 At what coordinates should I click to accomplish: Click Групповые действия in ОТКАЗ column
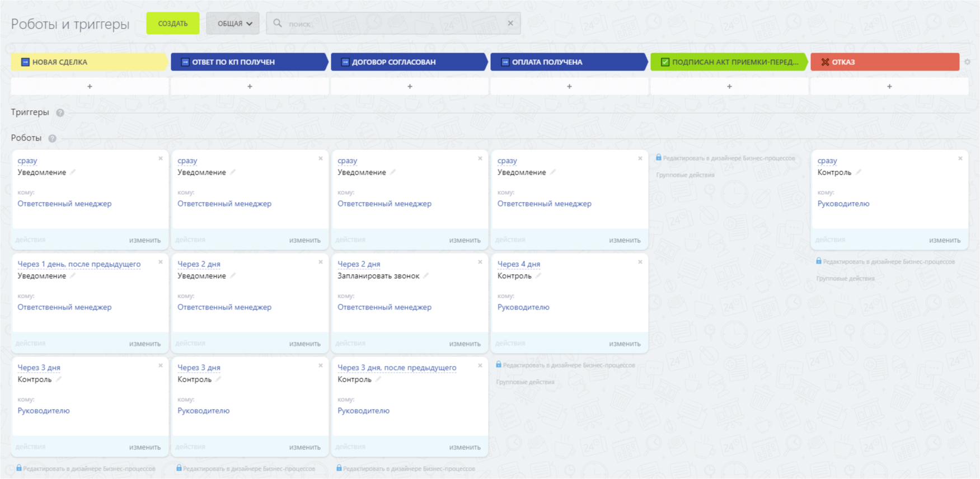(x=845, y=279)
